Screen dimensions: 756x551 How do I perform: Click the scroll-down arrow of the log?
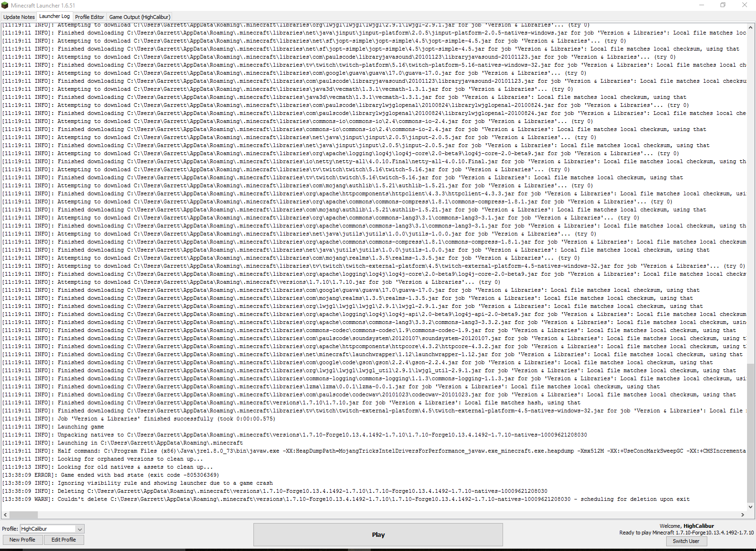pyautogui.click(x=751, y=507)
